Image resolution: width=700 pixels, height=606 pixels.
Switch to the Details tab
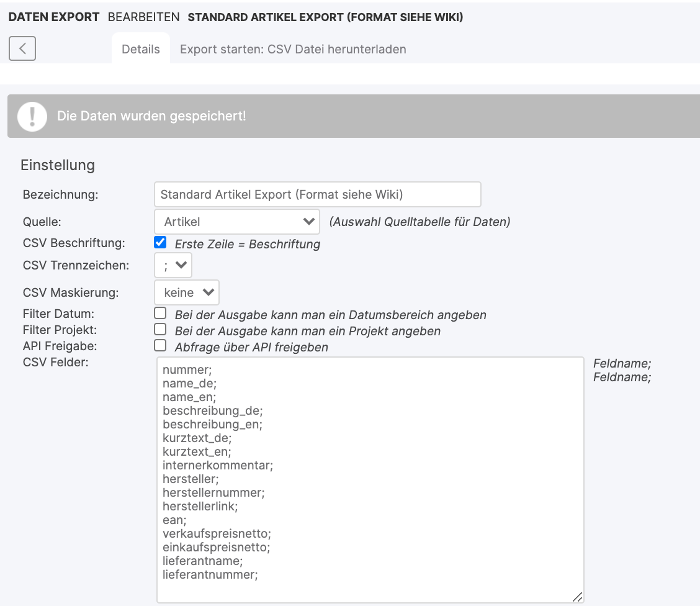click(141, 49)
